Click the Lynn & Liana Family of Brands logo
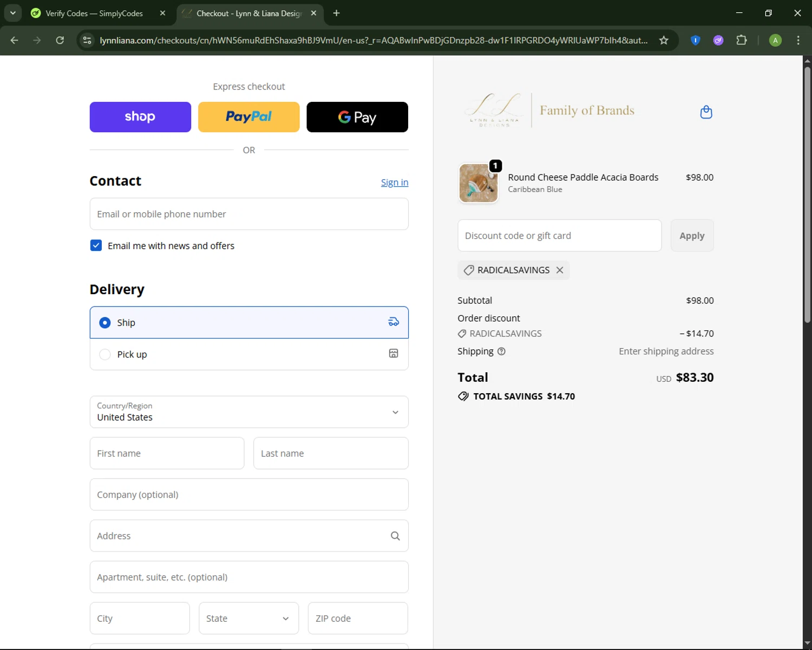 [549, 110]
